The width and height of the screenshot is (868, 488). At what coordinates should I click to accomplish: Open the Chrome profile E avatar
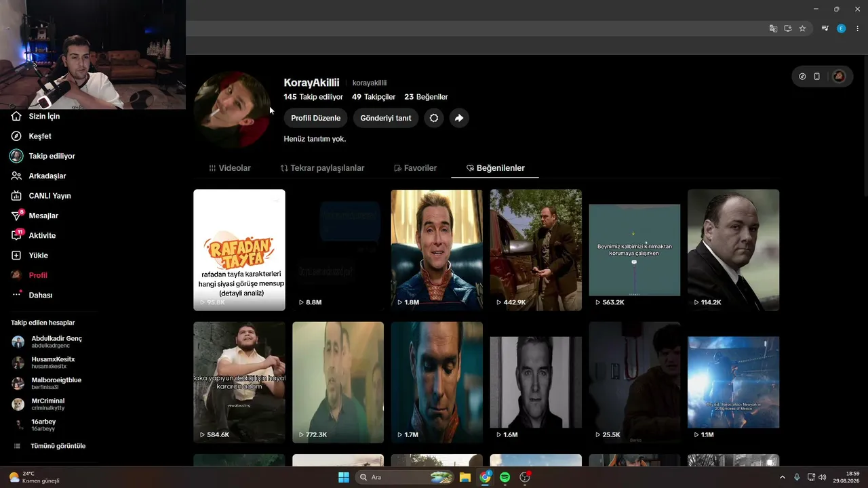pos(842,28)
